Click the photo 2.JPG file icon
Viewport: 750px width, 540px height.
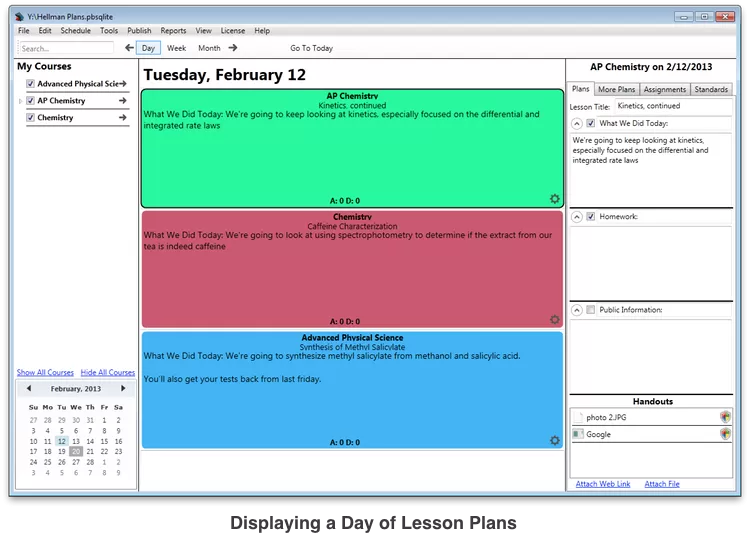(x=578, y=417)
